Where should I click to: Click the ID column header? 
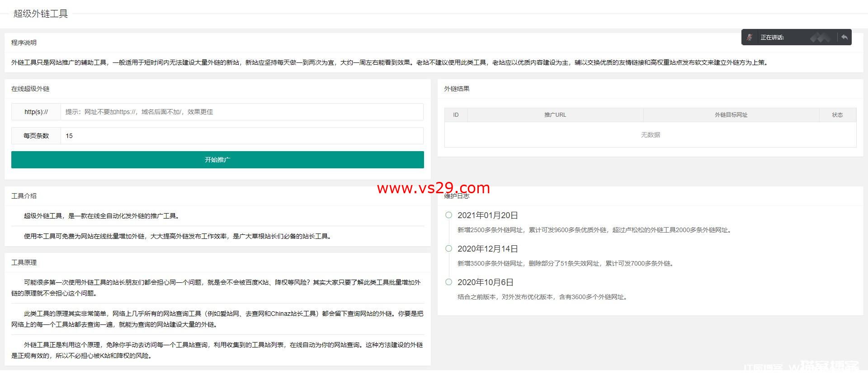456,115
